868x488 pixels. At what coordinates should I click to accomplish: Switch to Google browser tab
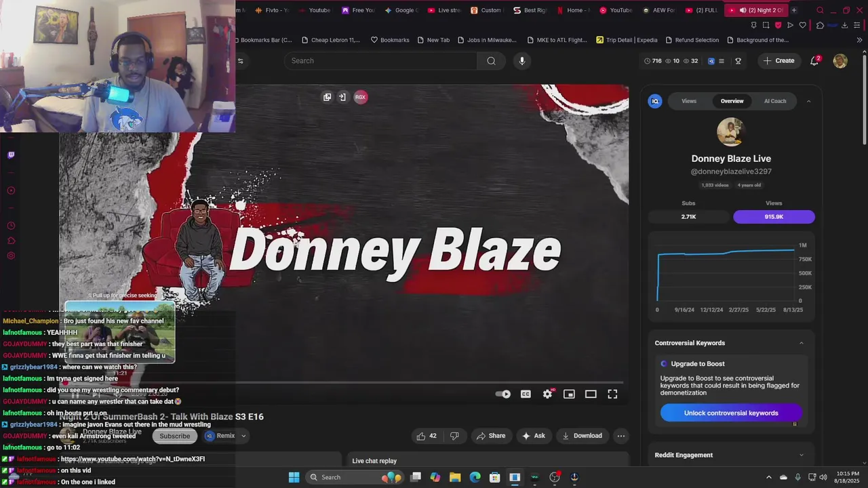pyautogui.click(x=401, y=10)
